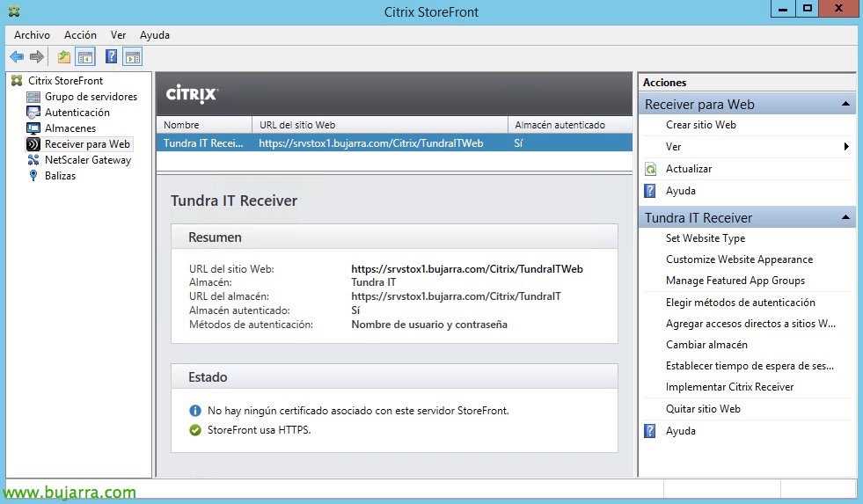Click the Citrix StoreFront title bar app icon
Viewport: 863px width, 504px height.
pos(15,11)
